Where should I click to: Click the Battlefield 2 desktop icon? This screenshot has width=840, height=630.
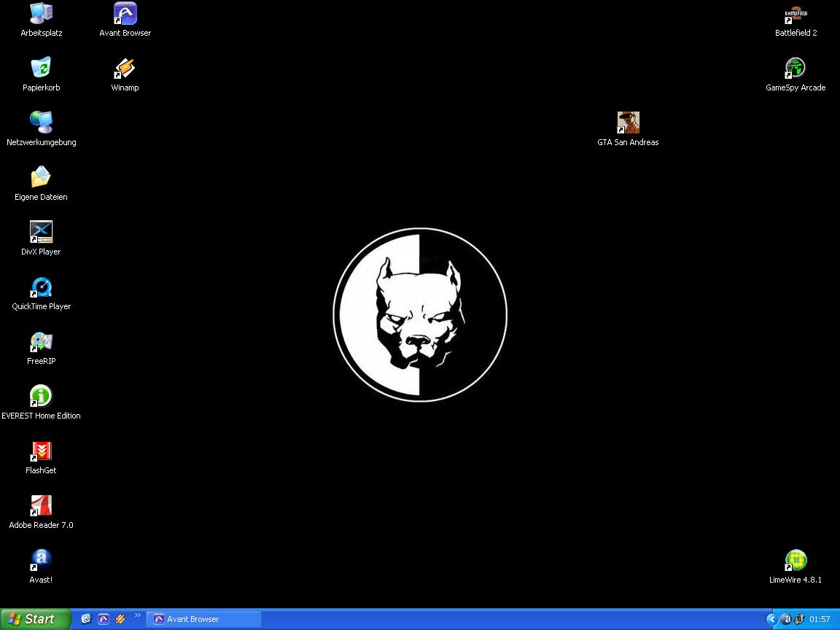click(x=796, y=14)
